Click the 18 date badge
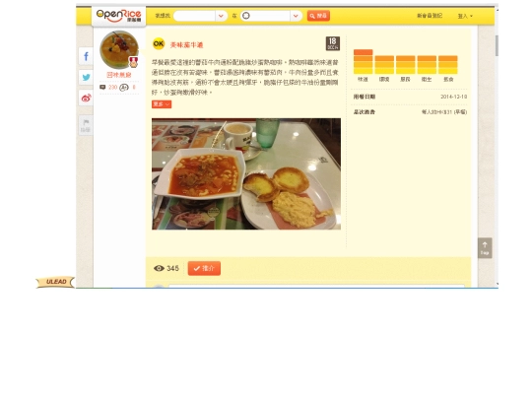The height and width of the screenshot is (399, 532). [333, 43]
